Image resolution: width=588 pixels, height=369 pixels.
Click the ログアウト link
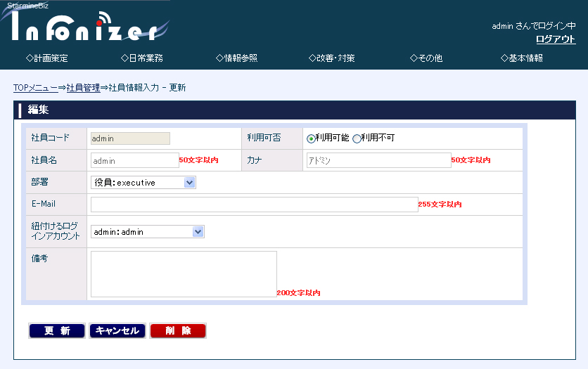click(555, 39)
